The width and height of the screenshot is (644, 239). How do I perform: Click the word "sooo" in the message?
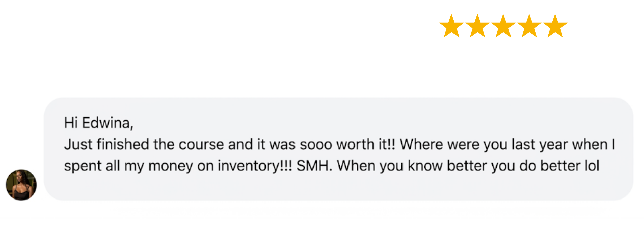(316, 145)
